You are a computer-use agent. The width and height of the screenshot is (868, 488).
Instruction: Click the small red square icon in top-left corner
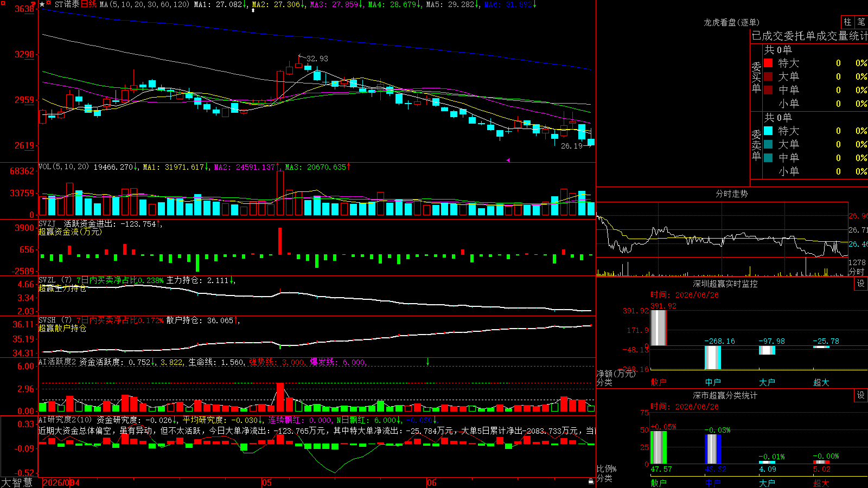[2, 2]
